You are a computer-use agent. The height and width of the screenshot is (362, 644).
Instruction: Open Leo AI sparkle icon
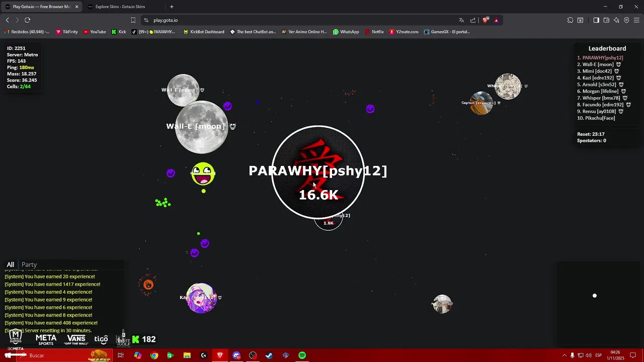pos(616,20)
